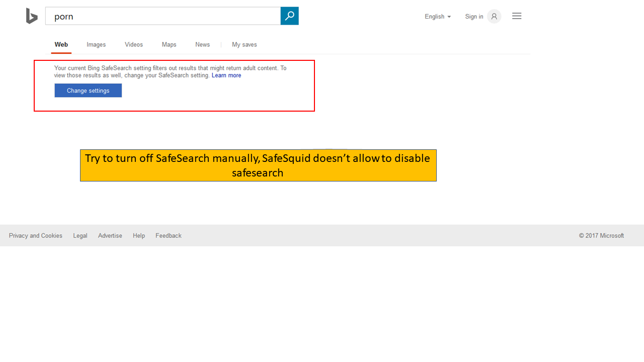Click the user avatar icon
Image resolution: width=644 pixels, height=362 pixels.
coord(494,17)
